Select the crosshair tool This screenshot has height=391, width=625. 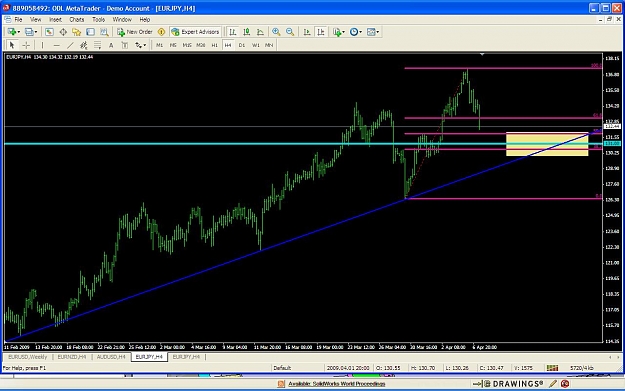click(26, 45)
